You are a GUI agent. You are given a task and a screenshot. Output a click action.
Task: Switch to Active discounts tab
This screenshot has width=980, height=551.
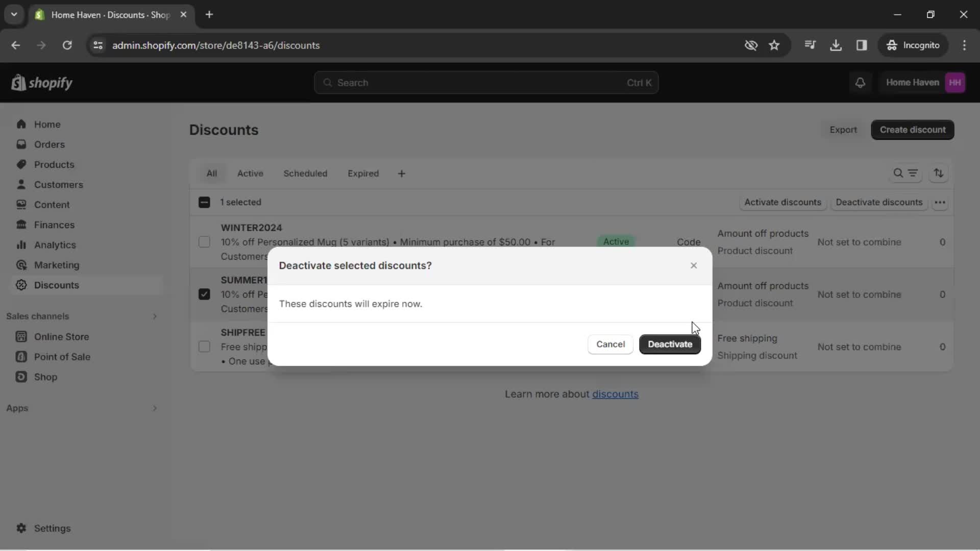[x=251, y=173]
